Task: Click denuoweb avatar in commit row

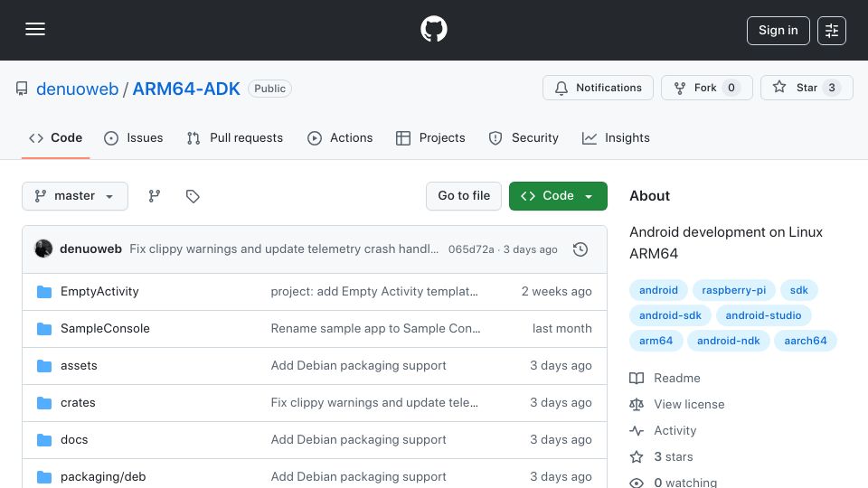Action: tap(43, 249)
